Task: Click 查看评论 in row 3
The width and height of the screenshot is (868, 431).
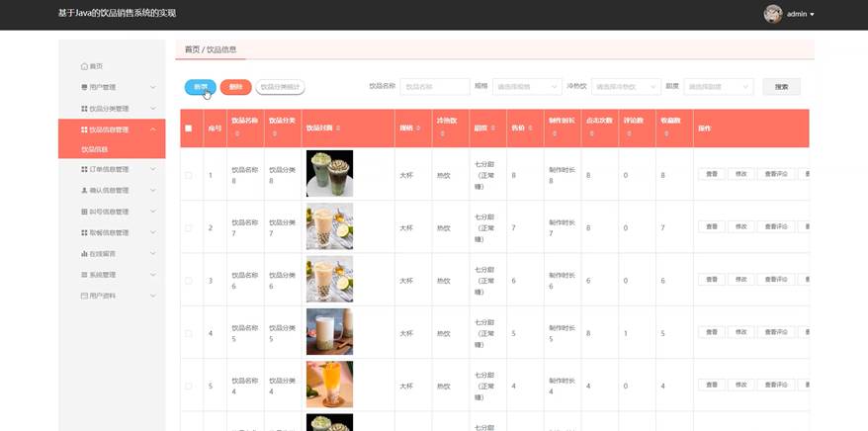Action: (775, 279)
